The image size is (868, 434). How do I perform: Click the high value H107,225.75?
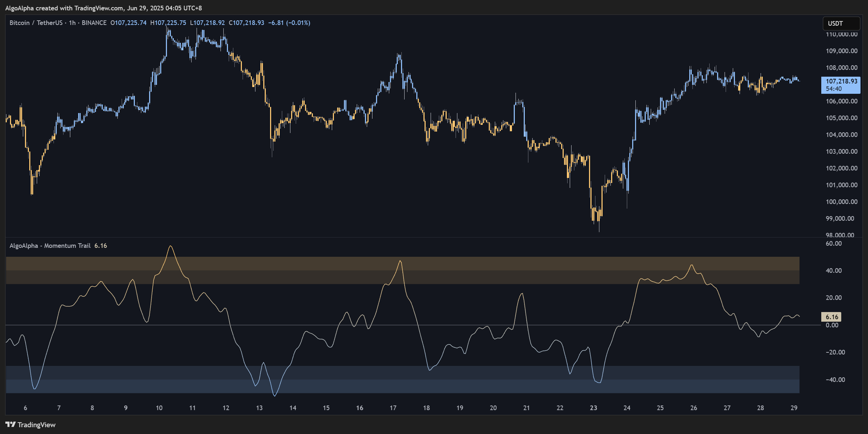tap(168, 23)
